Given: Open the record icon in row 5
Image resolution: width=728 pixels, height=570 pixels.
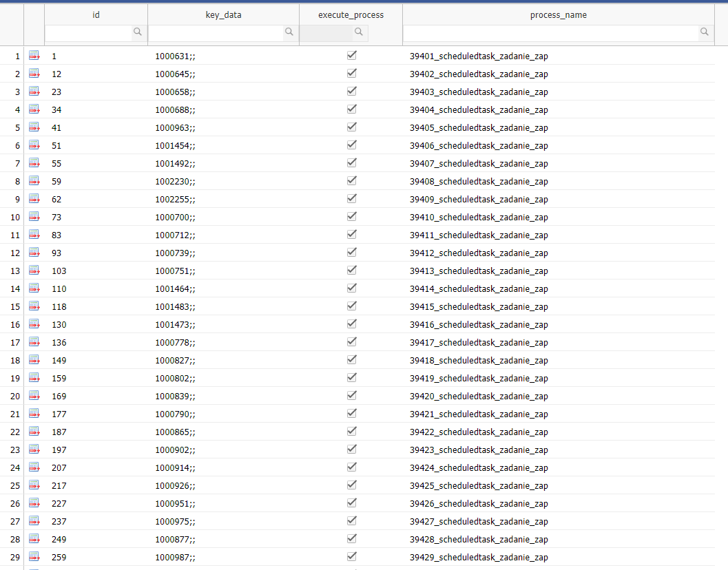Looking at the screenshot, I should click(x=34, y=127).
